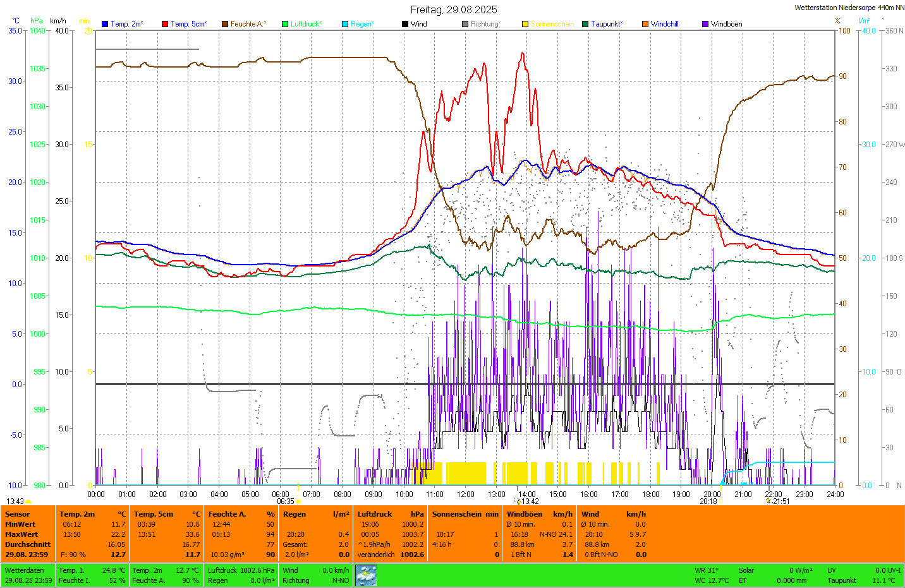This screenshot has height=588, width=905.
Task: Click the 06:35 sunrise marker
Action: click(286, 501)
